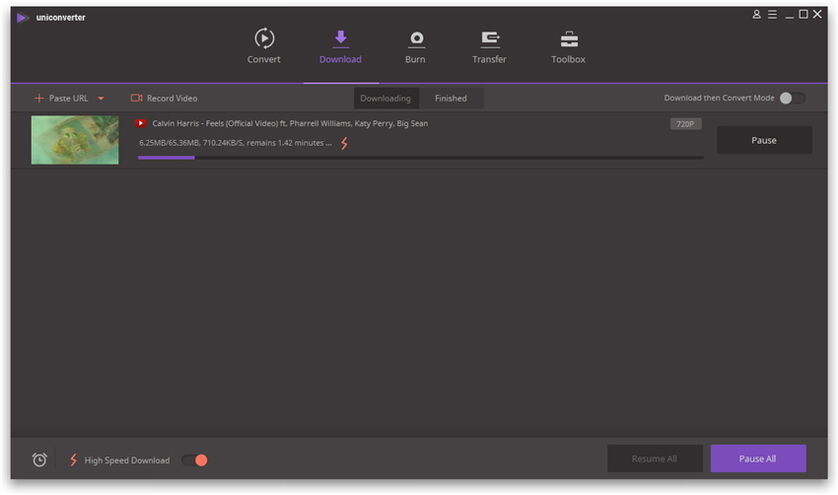Click Record Video
Screen dimensions: 838x495
tap(164, 98)
